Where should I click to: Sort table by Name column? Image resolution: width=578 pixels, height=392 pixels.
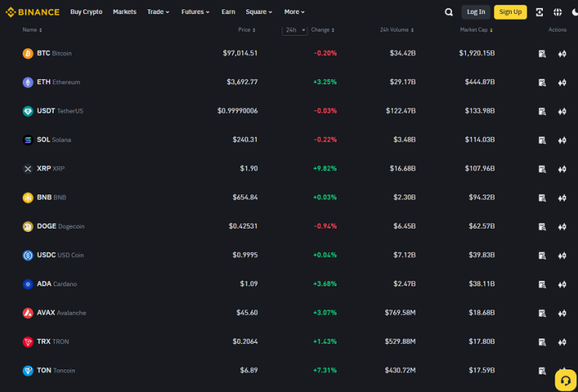click(32, 30)
